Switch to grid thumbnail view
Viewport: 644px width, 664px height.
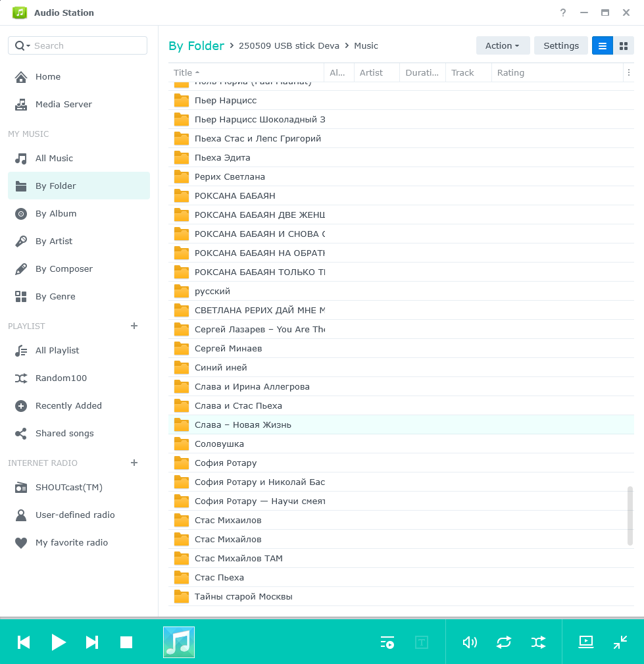pos(624,45)
